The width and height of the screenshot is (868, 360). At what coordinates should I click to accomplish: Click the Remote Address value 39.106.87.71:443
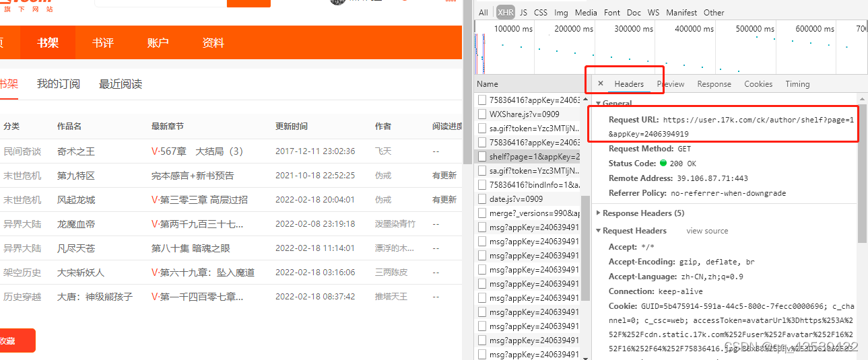(x=712, y=178)
